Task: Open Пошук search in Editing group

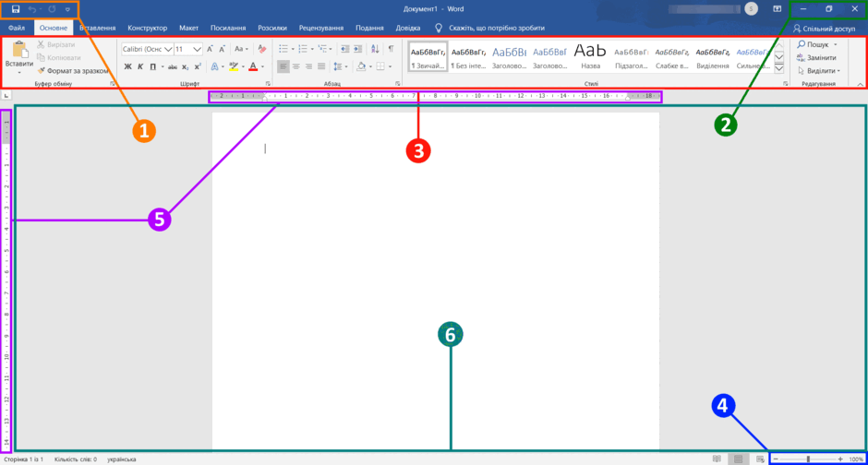Action: pyautogui.click(x=817, y=45)
